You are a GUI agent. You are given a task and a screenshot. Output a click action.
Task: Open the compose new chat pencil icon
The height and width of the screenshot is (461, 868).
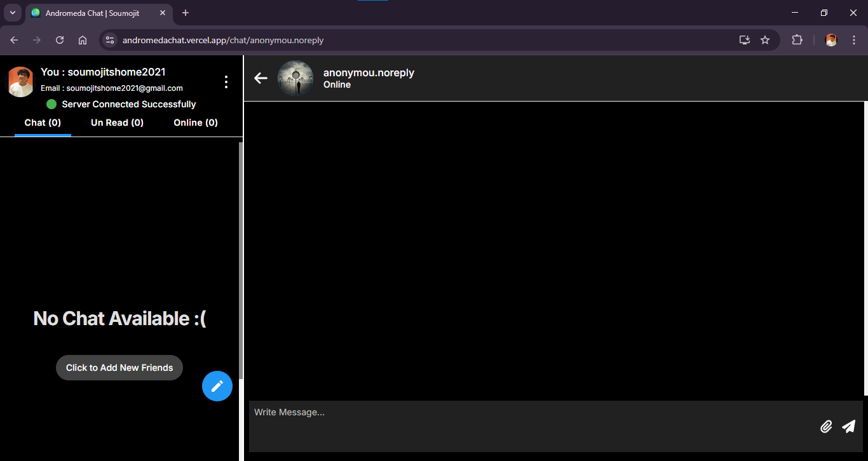(217, 386)
